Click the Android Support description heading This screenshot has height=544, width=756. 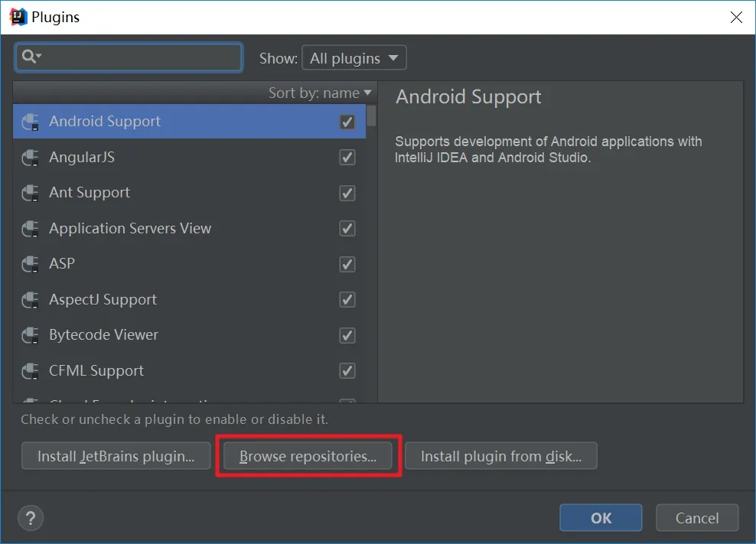coord(468,97)
